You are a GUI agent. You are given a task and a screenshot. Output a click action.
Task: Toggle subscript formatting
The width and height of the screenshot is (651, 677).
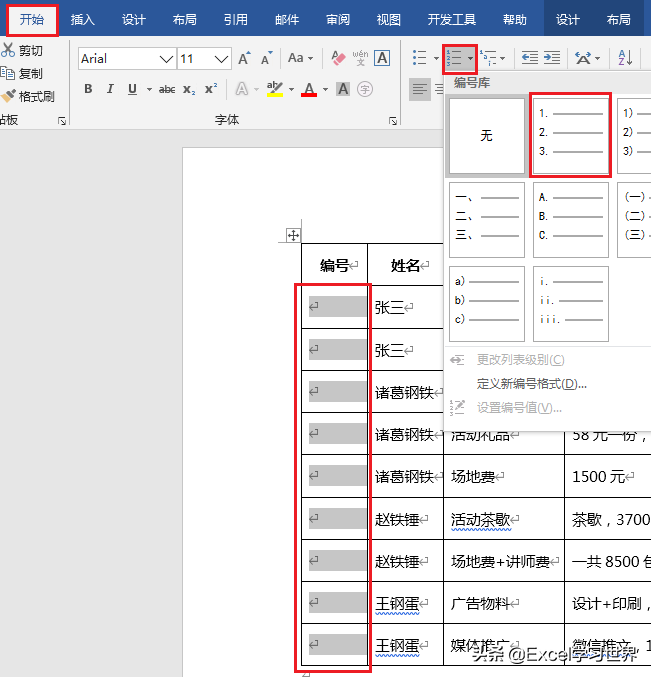(x=189, y=89)
